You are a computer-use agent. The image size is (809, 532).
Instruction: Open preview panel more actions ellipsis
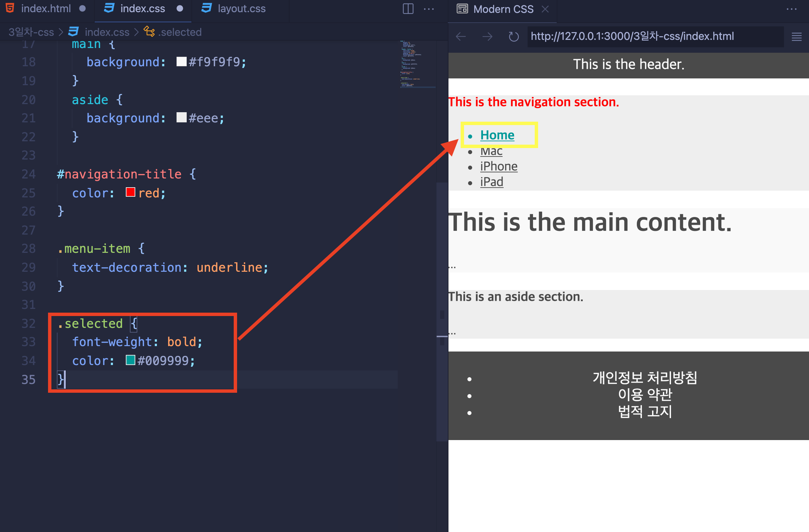[792, 9]
